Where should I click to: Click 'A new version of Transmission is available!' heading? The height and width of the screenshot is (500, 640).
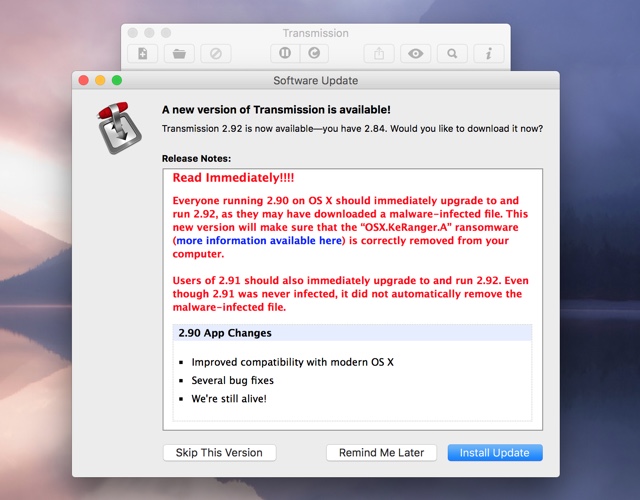[276, 110]
